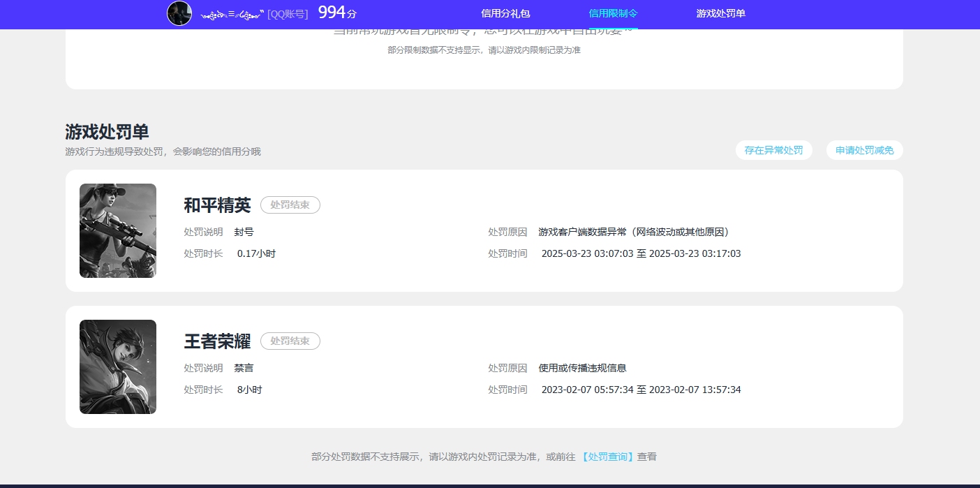This screenshot has width=980, height=488.
Task: Click the 禁言 punishment description
Action: pyautogui.click(x=244, y=368)
